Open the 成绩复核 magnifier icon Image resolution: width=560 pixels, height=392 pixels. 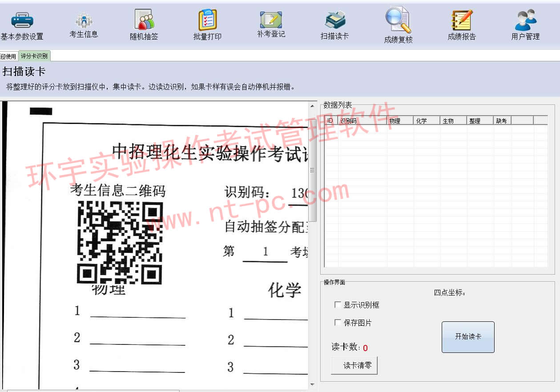click(398, 20)
